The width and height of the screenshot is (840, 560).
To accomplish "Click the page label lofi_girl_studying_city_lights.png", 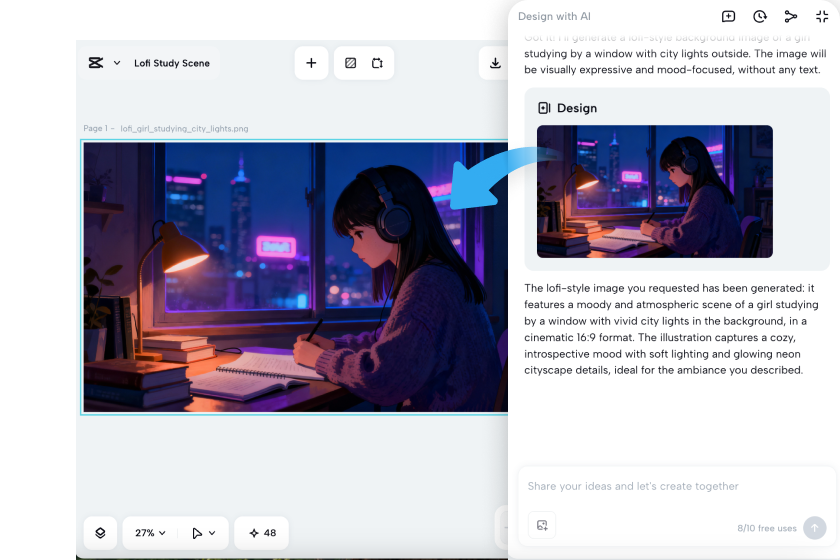I will (184, 129).
